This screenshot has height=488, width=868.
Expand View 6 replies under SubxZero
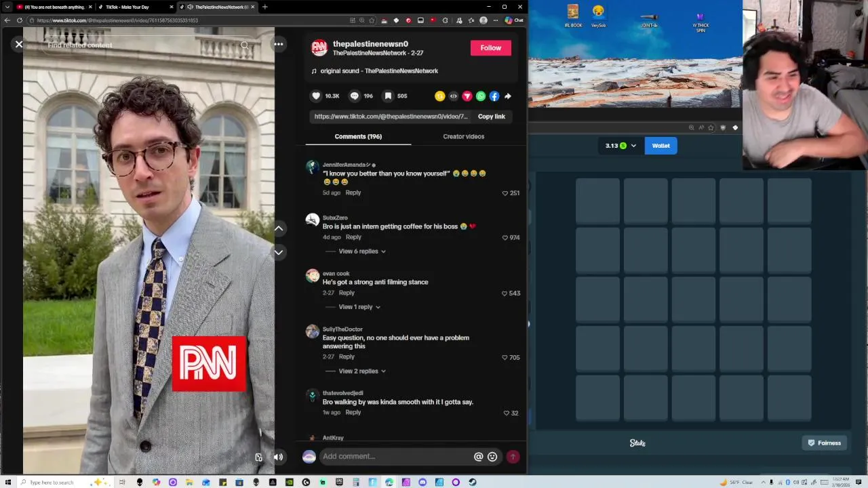click(362, 251)
